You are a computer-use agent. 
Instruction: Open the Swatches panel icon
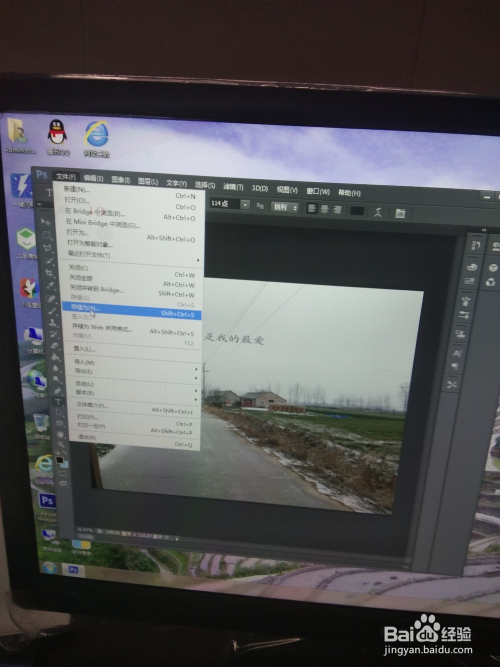pos(470,281)
